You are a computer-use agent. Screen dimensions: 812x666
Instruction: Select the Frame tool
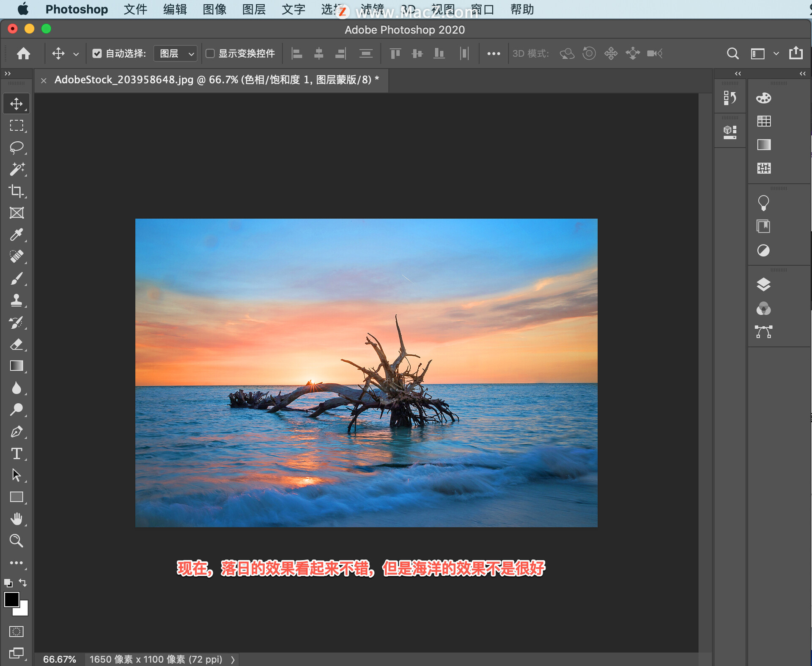[x=16, y=213]
